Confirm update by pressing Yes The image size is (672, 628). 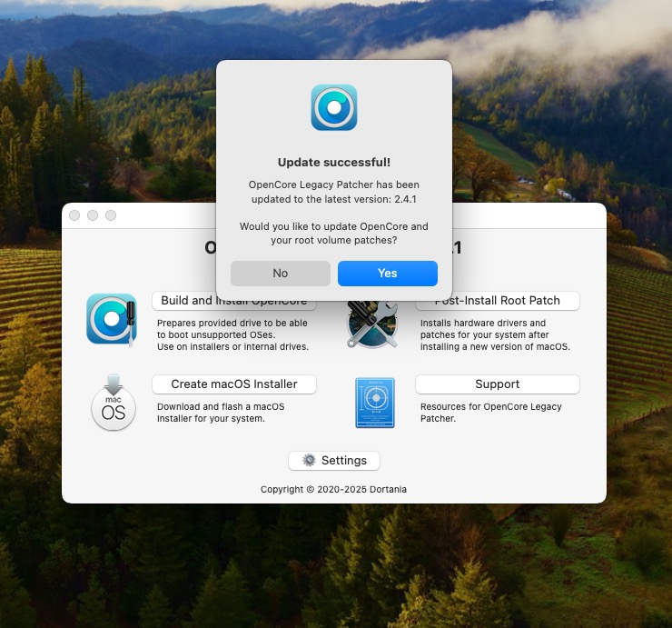click(x=387, y=274)
